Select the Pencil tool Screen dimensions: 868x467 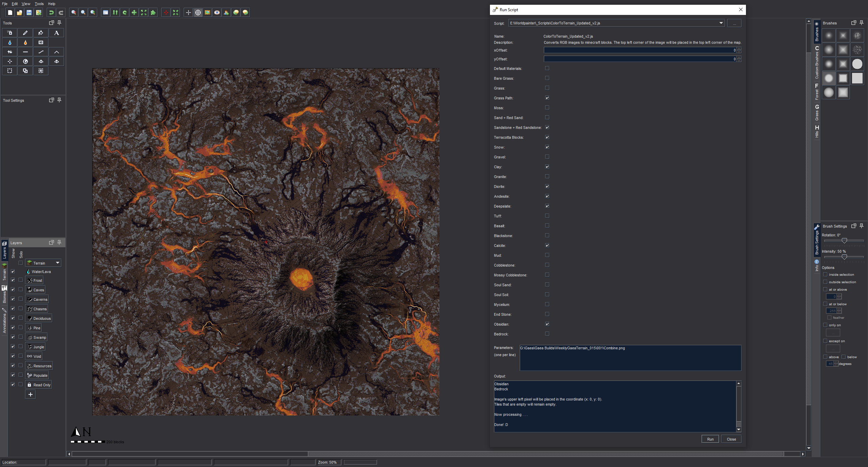[25, 33]
